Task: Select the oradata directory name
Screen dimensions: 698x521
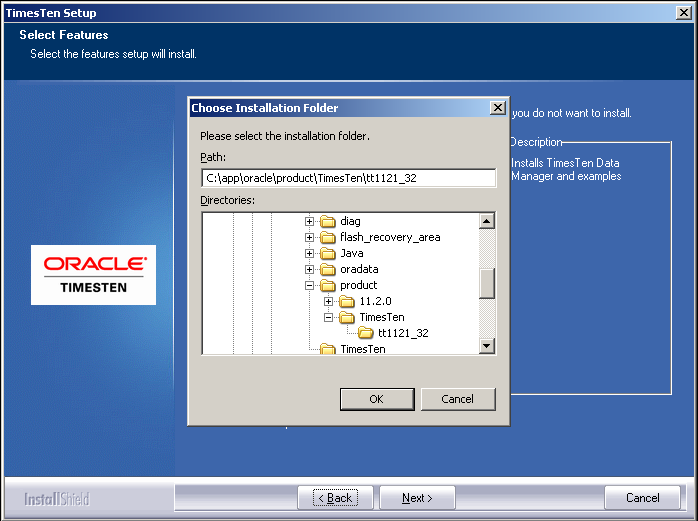Action: [359, 269]
